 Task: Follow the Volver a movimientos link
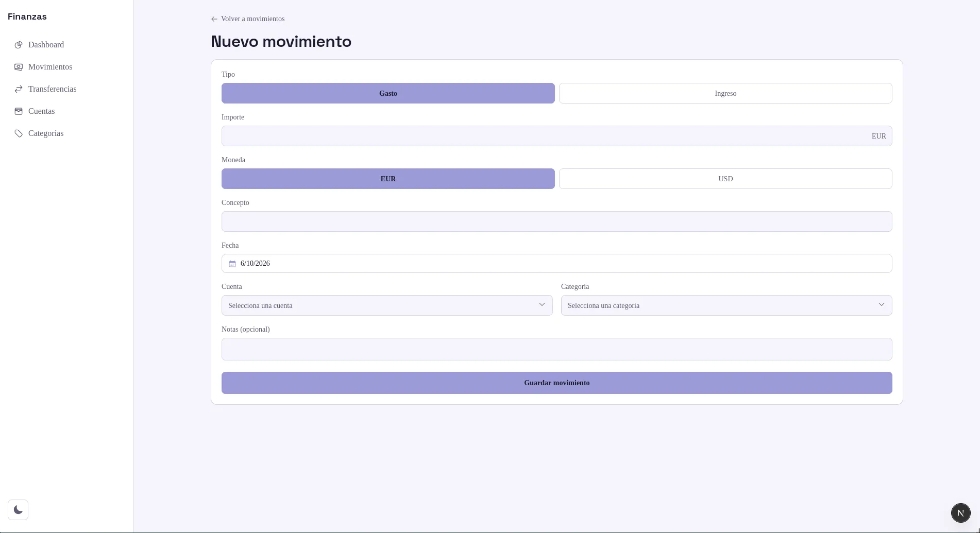[x=248, y=19]
